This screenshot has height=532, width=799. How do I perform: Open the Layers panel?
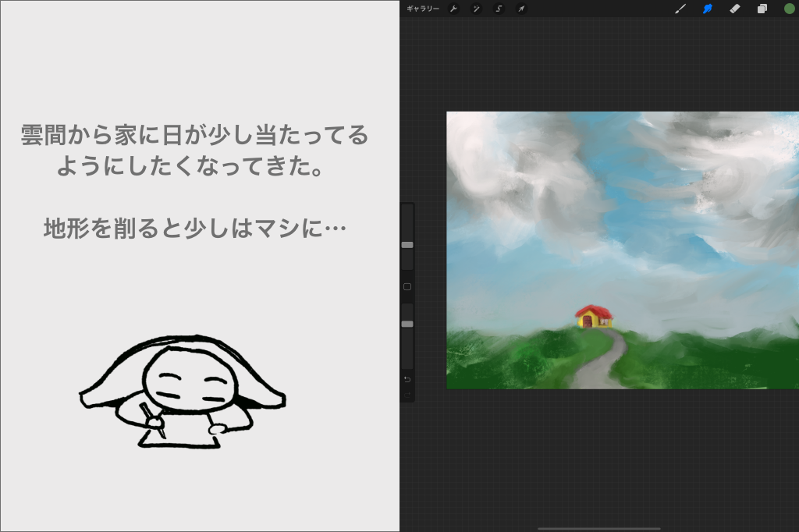click(x=762, y=9)
